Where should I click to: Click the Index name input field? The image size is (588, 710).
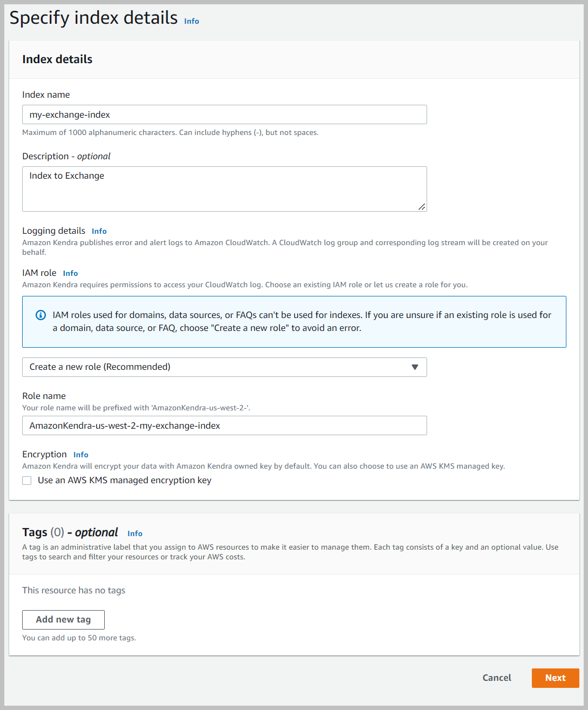tap(224, 114)
